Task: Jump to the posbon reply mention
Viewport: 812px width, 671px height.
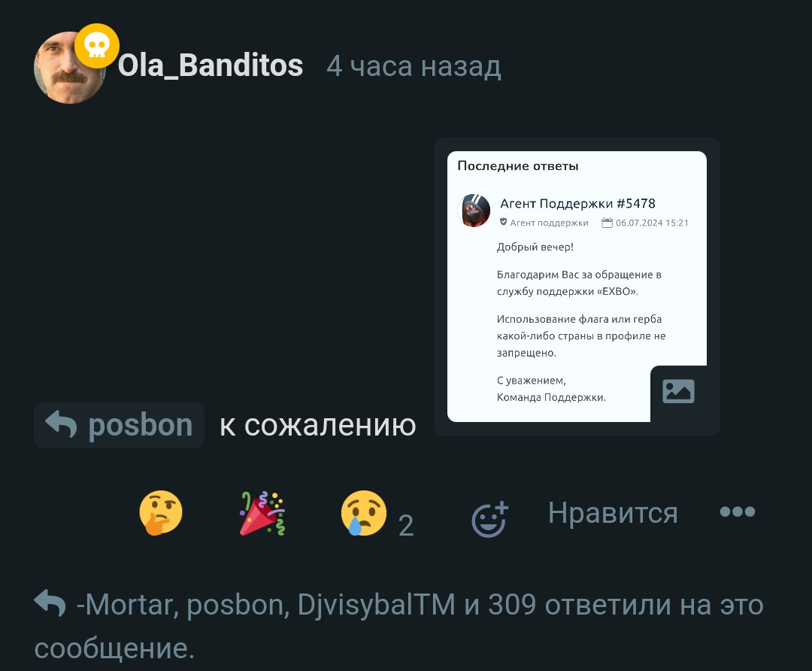Action: pyautogui.click(x=119, y=425)
